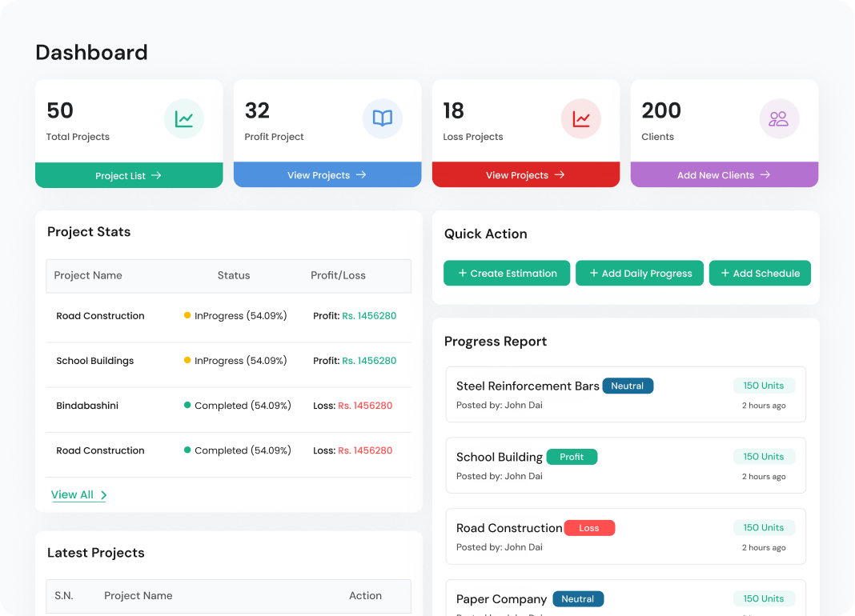Click the Profit badge next to School Building

tap(572, 457)
